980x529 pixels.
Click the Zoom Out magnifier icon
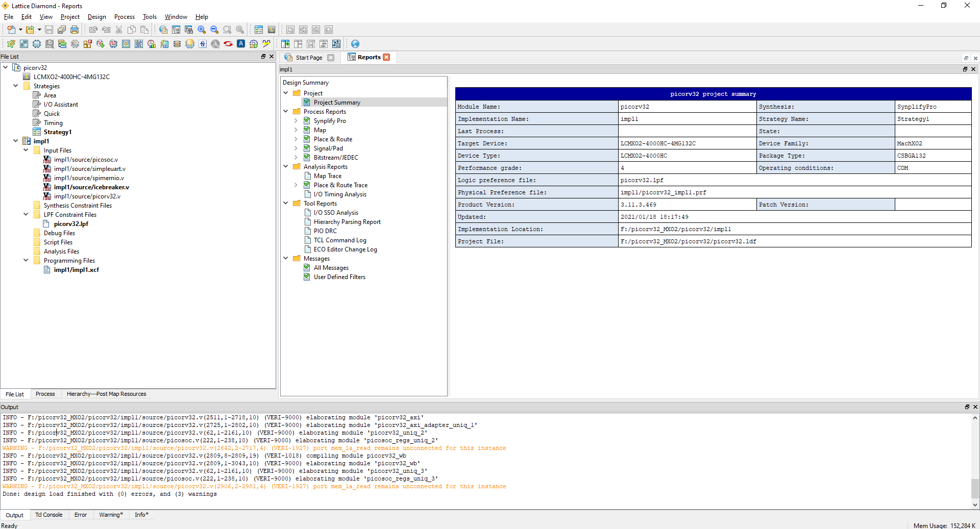click(x=214, y=30)
